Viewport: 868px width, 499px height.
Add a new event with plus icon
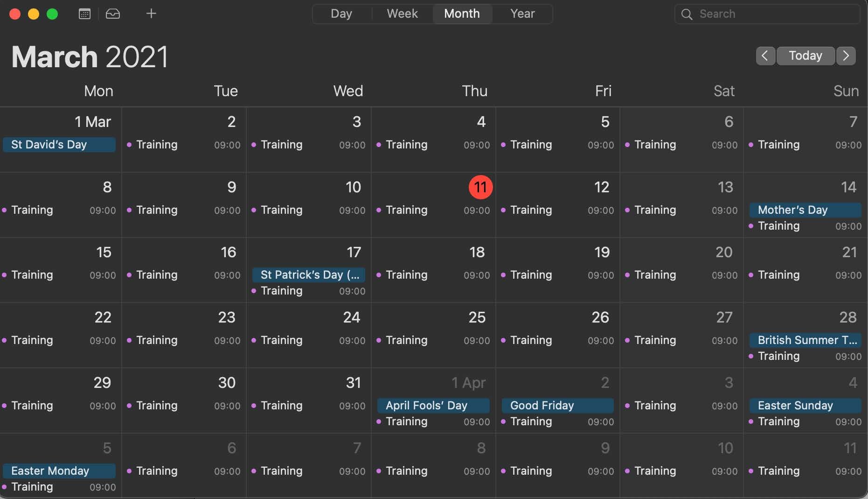pos(151,14)
